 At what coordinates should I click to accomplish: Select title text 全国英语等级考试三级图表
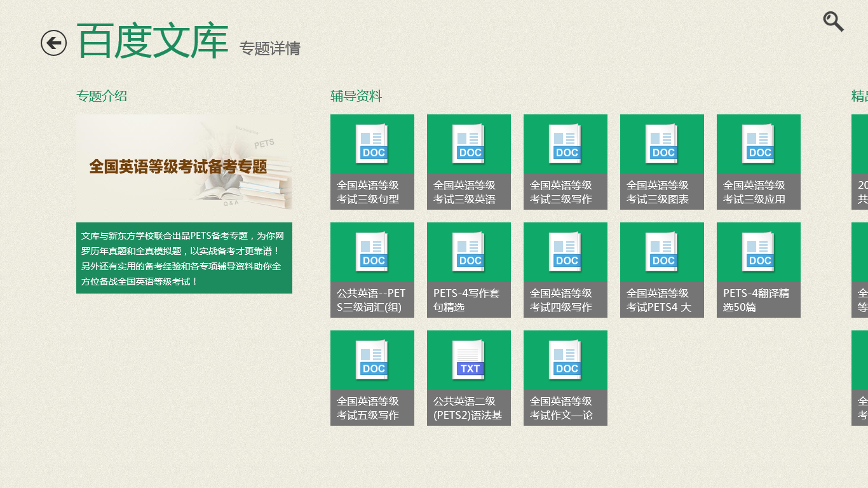tap(658, 192)
